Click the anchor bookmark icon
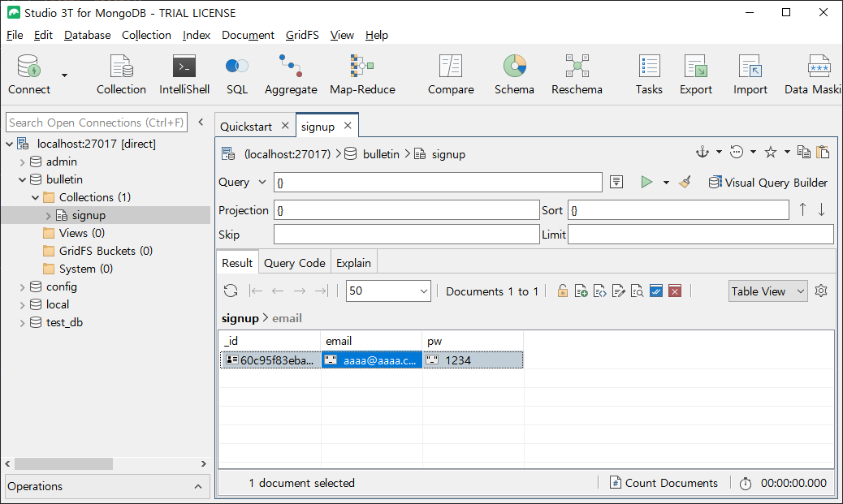The width and height of the screenshot is (843, 504). (702, 152)
